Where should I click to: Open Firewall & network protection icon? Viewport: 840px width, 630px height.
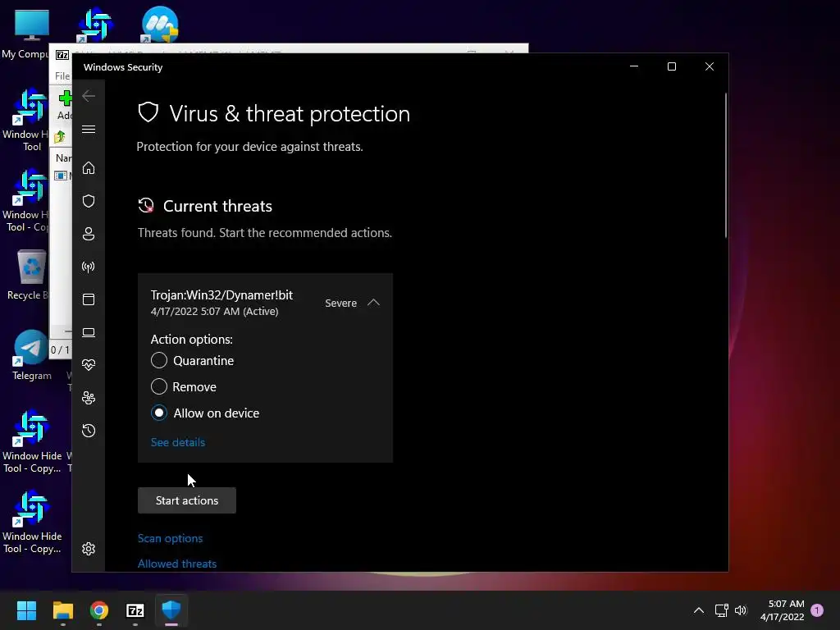point(89,267)
